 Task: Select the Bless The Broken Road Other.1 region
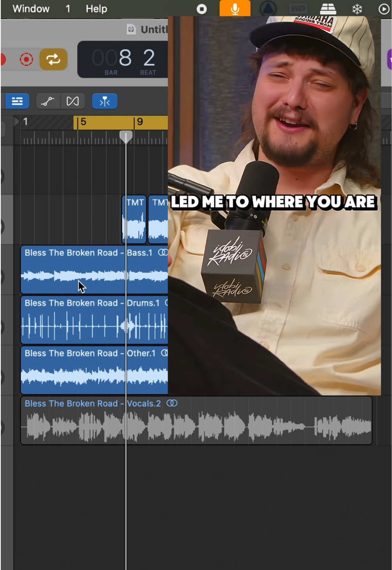(x=94, y=370)
